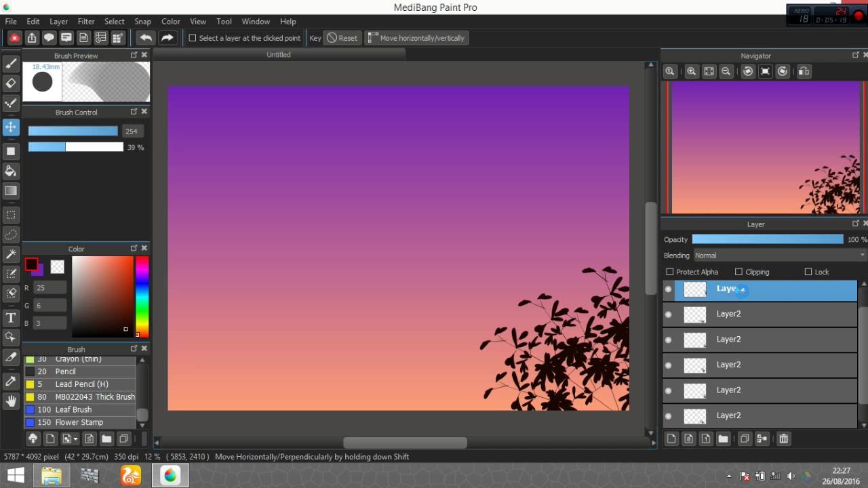Select the Magic Wand tool
Viewport: 868px width, 488px height.
pyautogui.click(x=11, y=254)
